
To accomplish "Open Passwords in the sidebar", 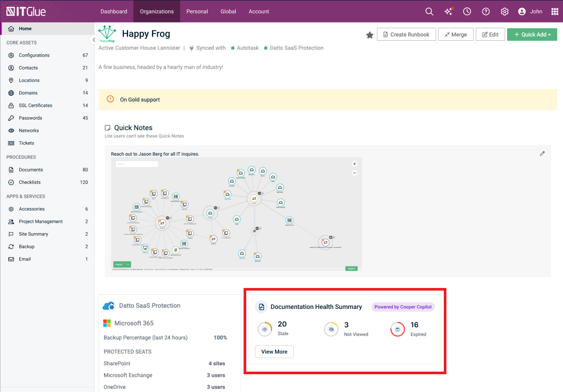I will pos(48,118).
